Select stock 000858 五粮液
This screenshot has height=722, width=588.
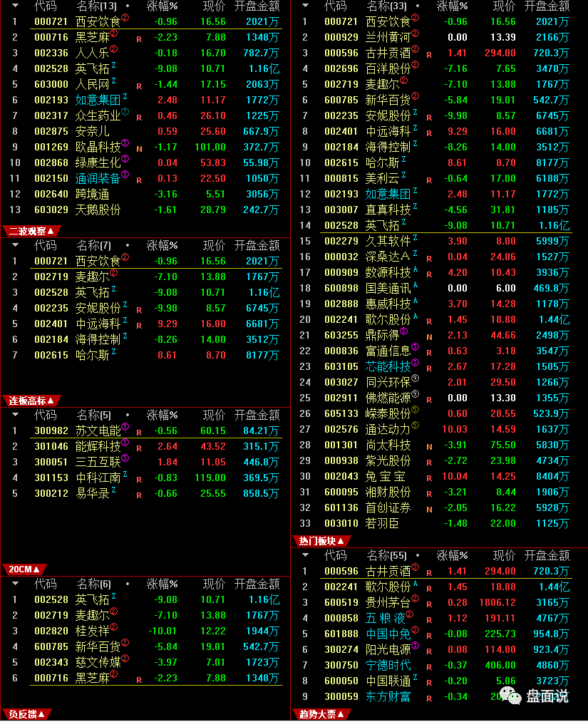pos(435,618)
